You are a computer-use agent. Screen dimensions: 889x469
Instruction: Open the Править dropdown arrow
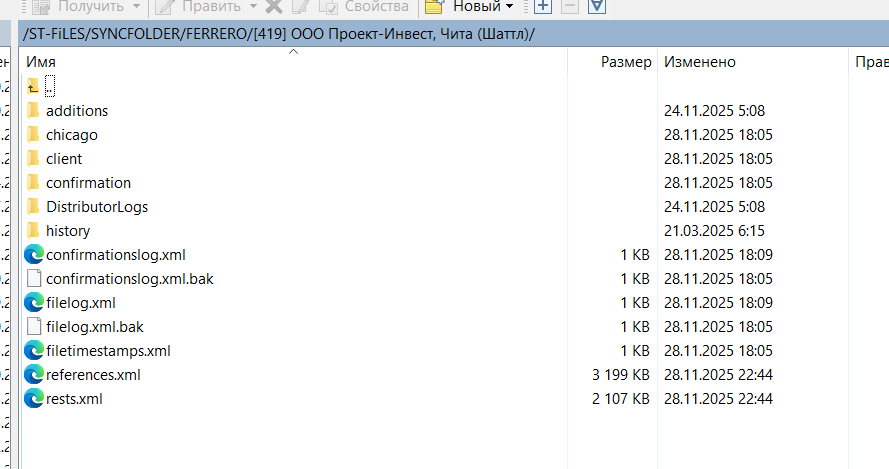click(x=253, y=6)
